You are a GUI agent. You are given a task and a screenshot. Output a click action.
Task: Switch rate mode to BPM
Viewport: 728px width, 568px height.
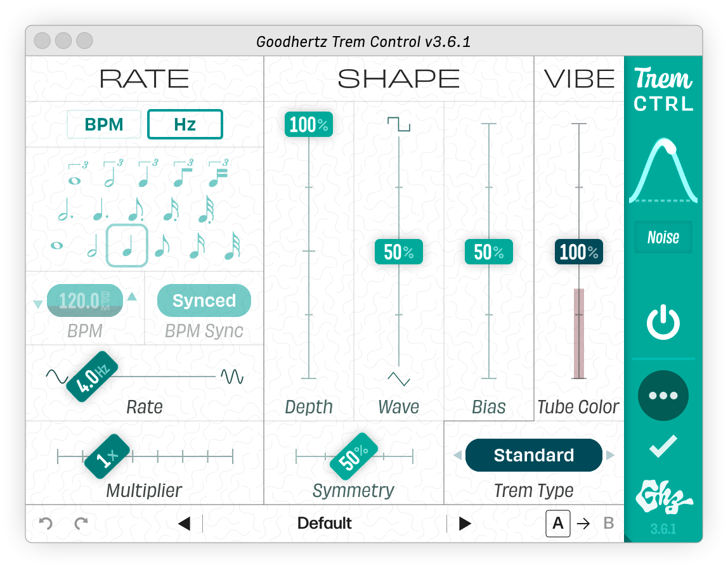click(x=104, y=124)
